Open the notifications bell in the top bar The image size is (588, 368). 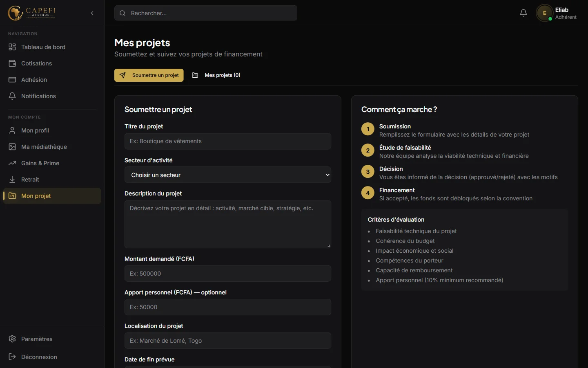523,13
